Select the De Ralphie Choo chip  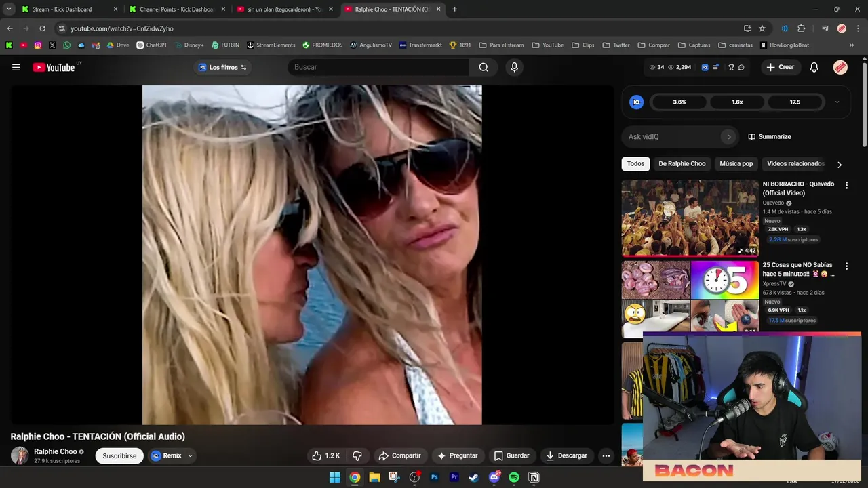tap(682, 164)
